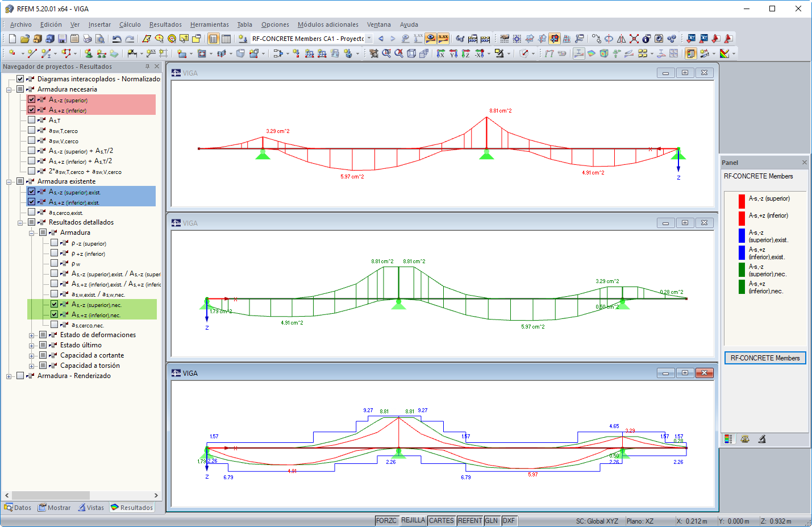Click blue swatch for As,-z (superior),exist.
Viewport: 812px width, 527px height.
click(742, 235)
